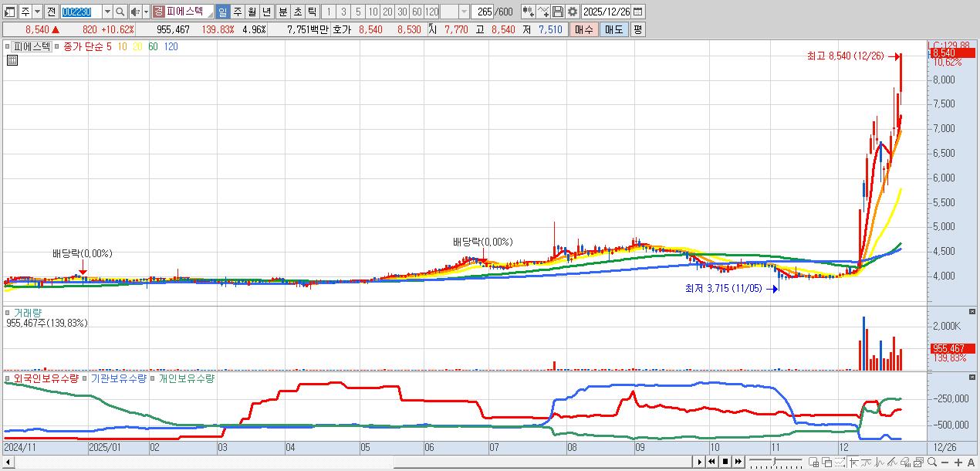Click the 외국인보유수량 indicator label
This screenshot has height=471, width=980.
point(46,378)
